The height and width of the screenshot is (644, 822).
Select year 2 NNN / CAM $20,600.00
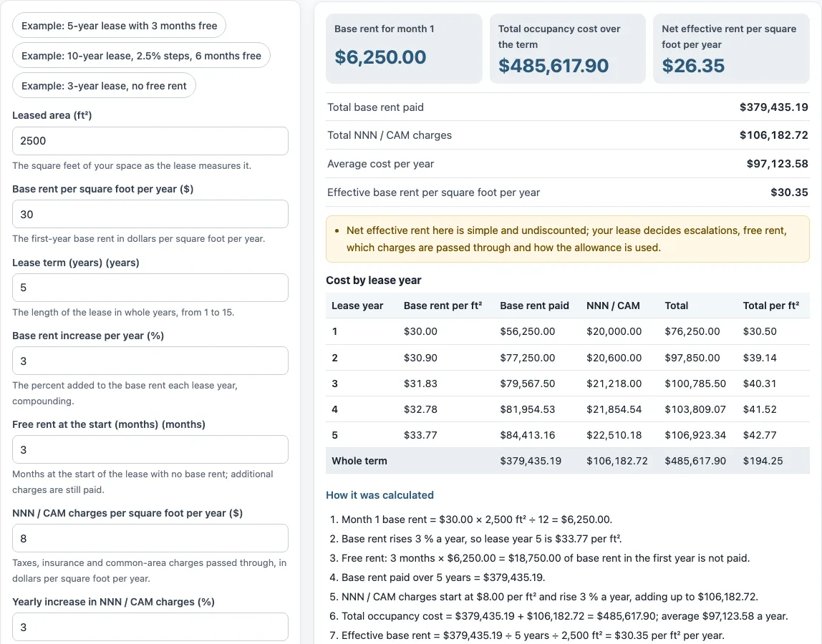tap(614, 358)
